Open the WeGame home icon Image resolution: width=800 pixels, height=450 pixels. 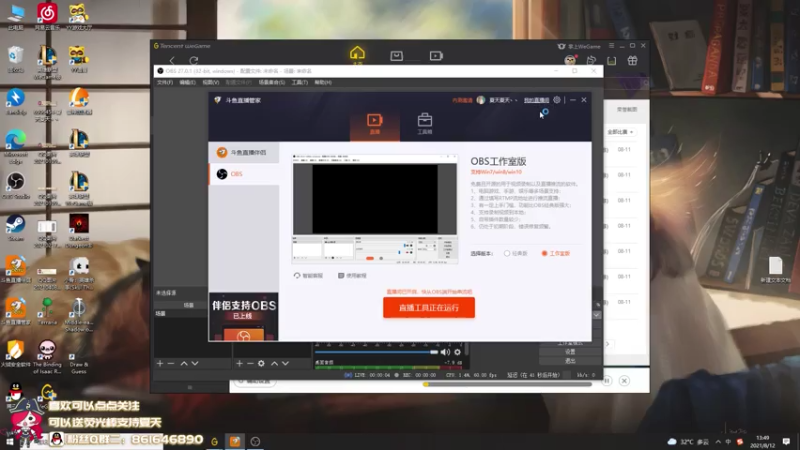(x=357, y=53)
